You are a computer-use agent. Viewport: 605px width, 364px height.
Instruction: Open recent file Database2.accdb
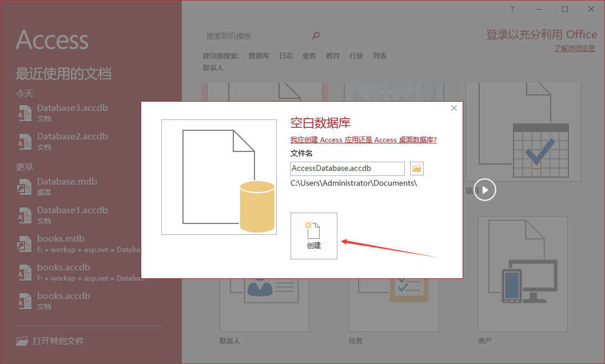tap(72, 137)
